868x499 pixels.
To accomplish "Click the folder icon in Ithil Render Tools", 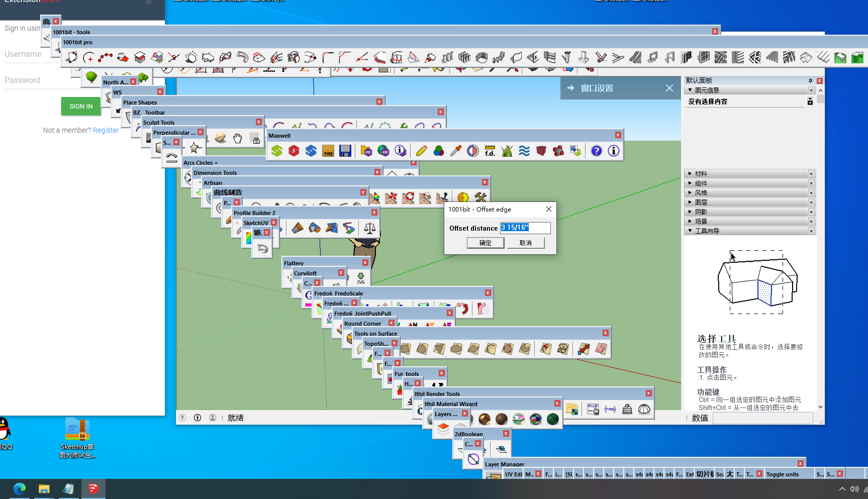I will click(x=571, y=409).
